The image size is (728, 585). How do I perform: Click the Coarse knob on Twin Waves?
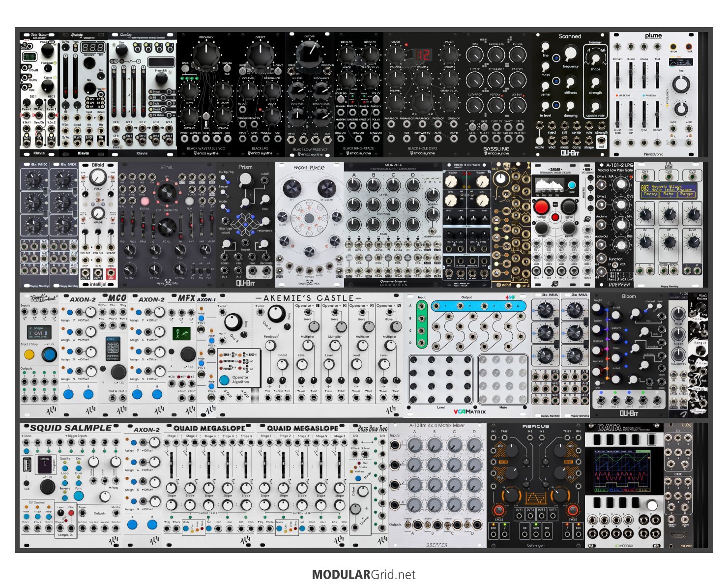point(47,86)
